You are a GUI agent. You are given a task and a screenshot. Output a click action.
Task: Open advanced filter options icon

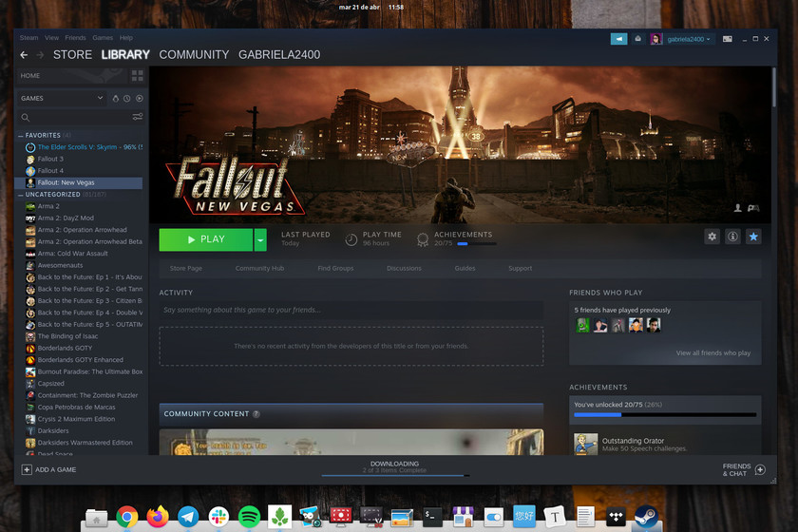pyautogui.click(x=138, y=117)
